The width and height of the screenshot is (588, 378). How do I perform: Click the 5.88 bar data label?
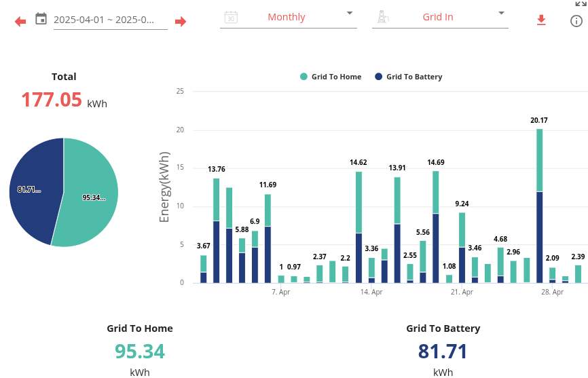coord(242,229)
